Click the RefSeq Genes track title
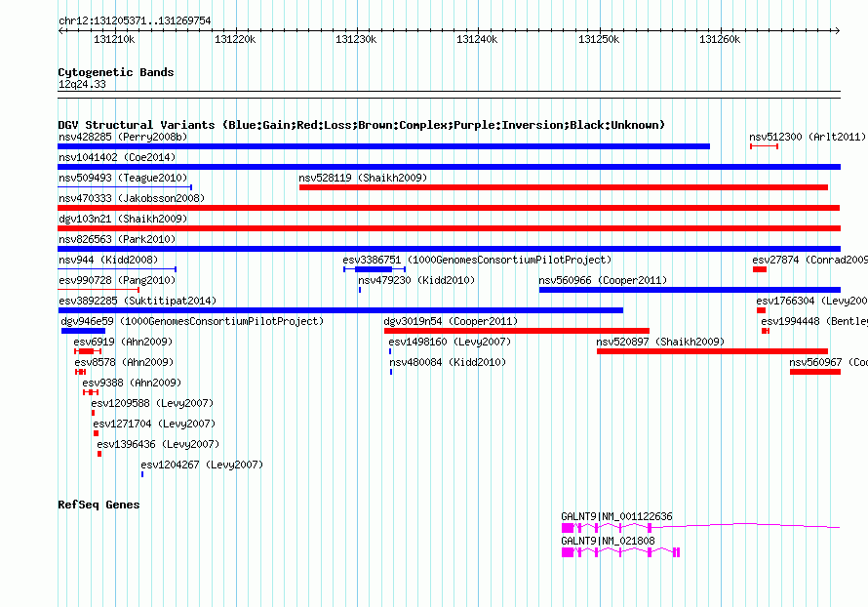The height and width of the screenshot is (607, 868). pyautogui.click(x=99, y=505)
